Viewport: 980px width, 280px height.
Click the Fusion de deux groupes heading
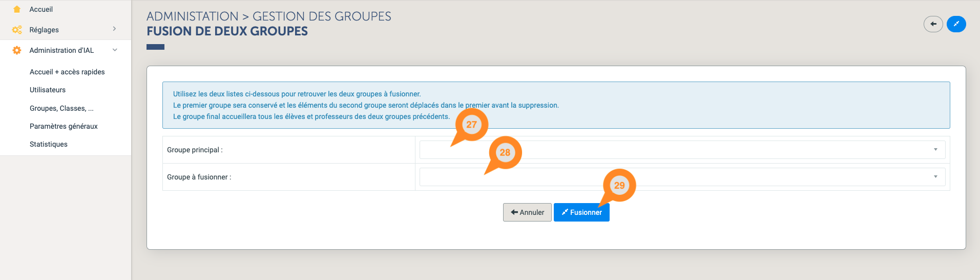227,31
